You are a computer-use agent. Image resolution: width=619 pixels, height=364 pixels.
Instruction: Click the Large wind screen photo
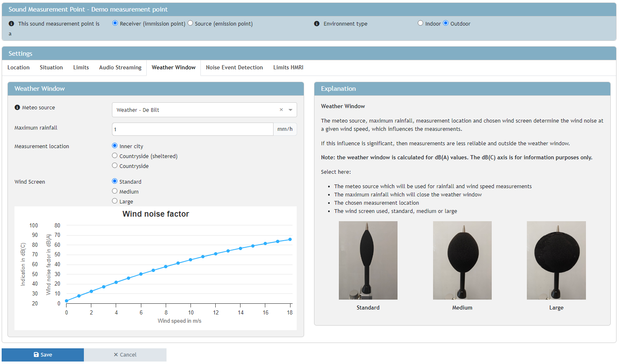(556, 260)
